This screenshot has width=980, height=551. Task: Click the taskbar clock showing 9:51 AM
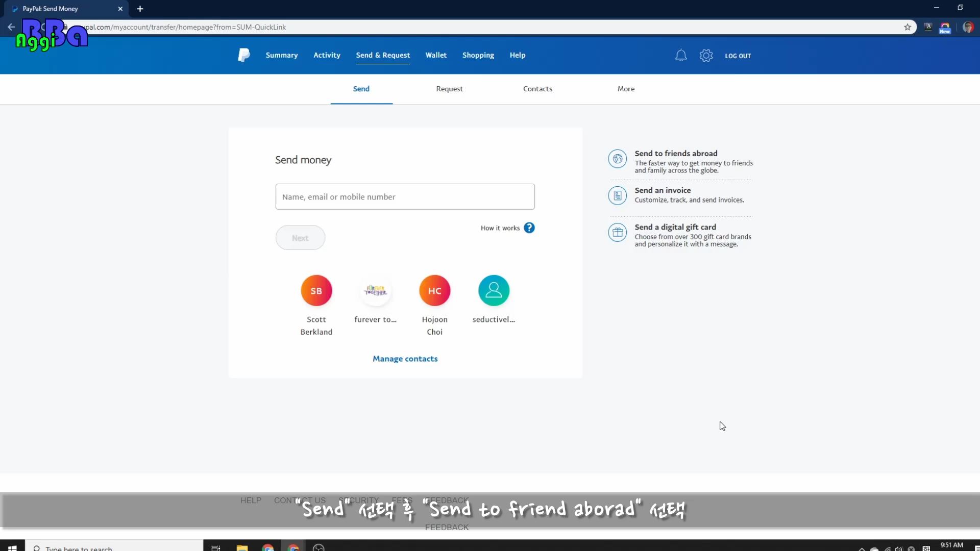(951, 545)
